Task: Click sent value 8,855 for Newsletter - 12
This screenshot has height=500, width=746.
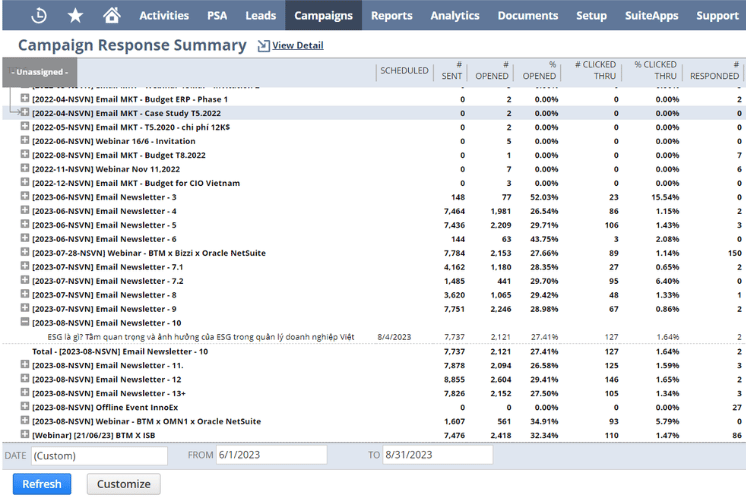Action: pyautogui.click(x=454, y=380)
